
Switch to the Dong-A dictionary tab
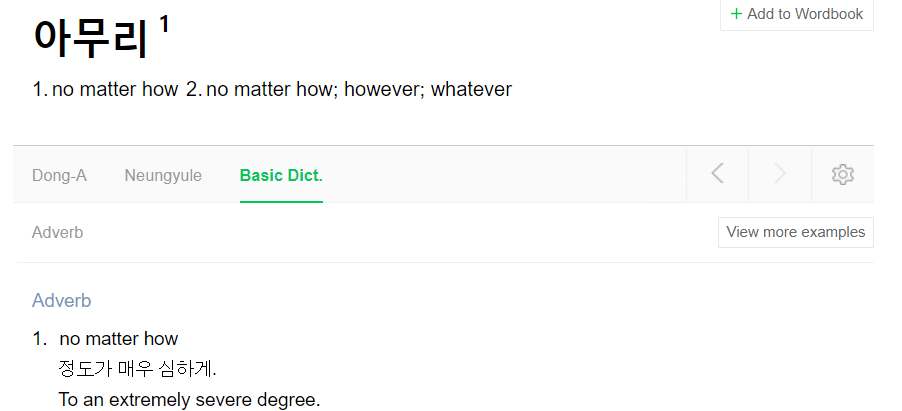(x=59, y=176)
